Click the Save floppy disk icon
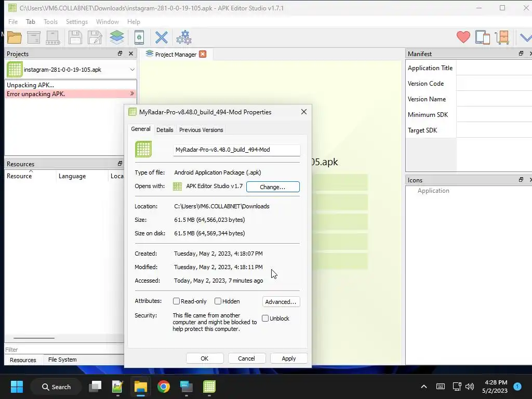This screenshot has width=532, height=399. [x=75, y=37]
